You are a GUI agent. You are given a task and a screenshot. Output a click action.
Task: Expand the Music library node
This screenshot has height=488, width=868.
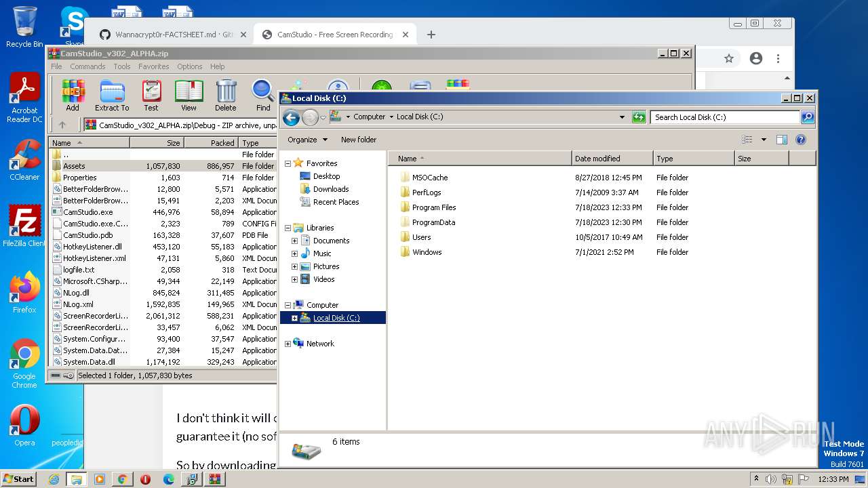point(294,253)
